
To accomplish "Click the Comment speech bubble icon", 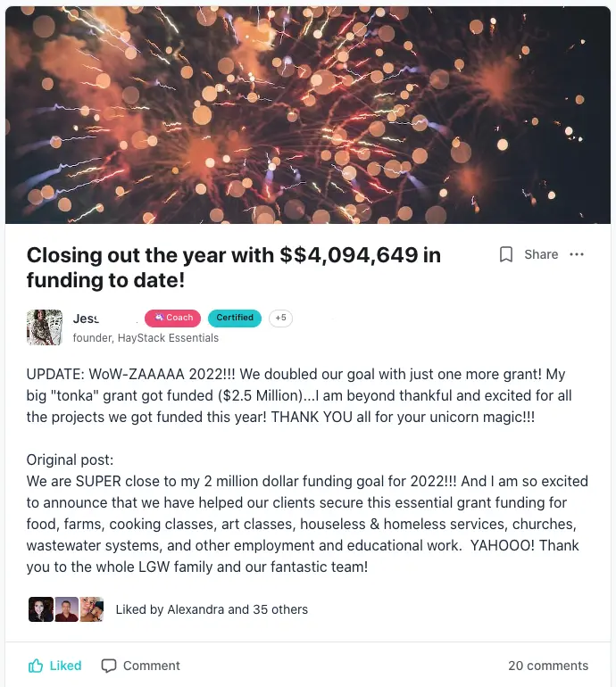I will (x=109, y=666).
